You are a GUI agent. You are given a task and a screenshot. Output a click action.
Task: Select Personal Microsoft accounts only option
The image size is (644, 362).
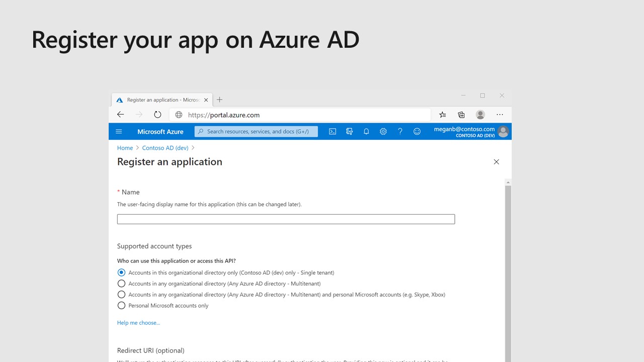[121, 306]
